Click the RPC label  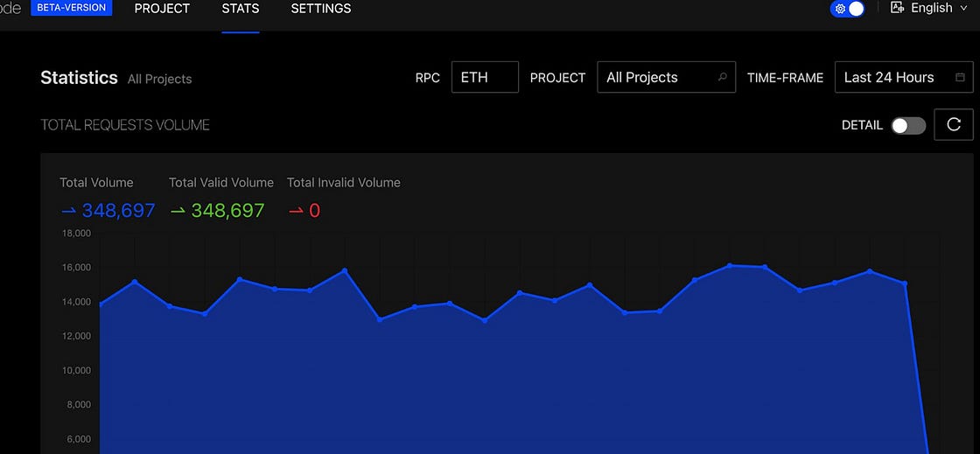(428, 78)
